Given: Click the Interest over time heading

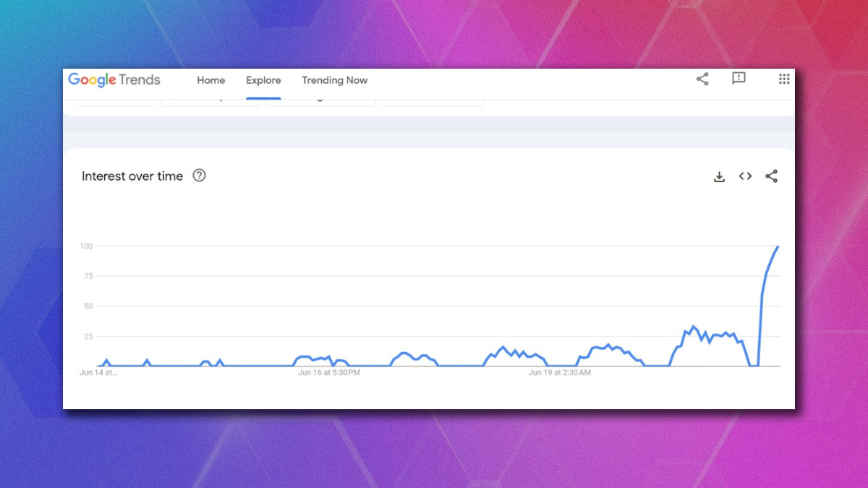Looking at the screenshot, I should (132, 176).
